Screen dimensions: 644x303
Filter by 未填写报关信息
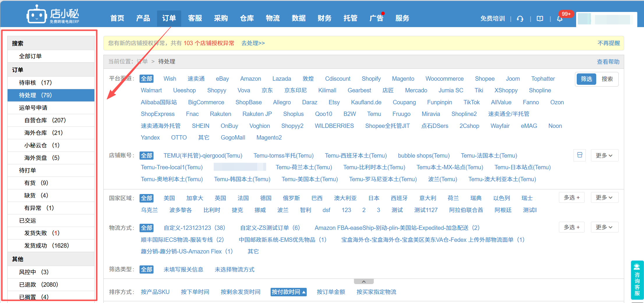[x=183, y=269]
